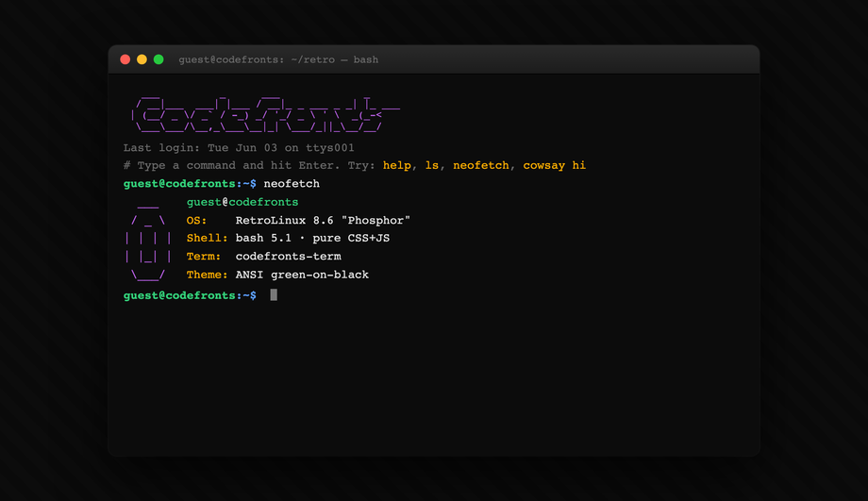Select the 'help' command suggestion
This screenshot has width=868, height=501.
coord(397,165)
